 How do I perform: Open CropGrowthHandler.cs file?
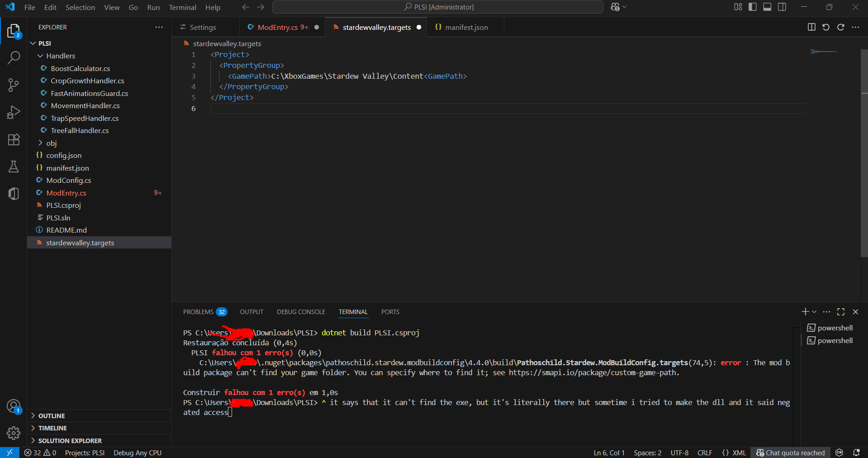(100, 81)
